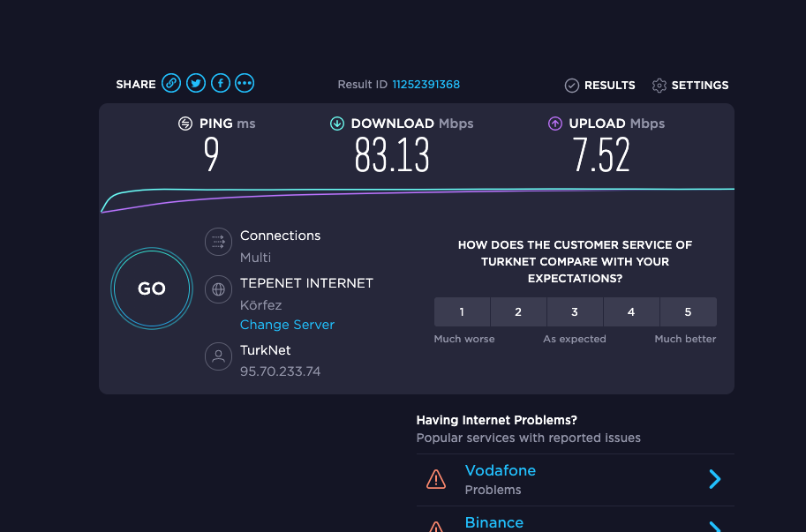Open Result ID 11252391368 link
Image resolution: width=806 pixels, height=532 pixels.
pyautogui.click(x=426, y=84)
